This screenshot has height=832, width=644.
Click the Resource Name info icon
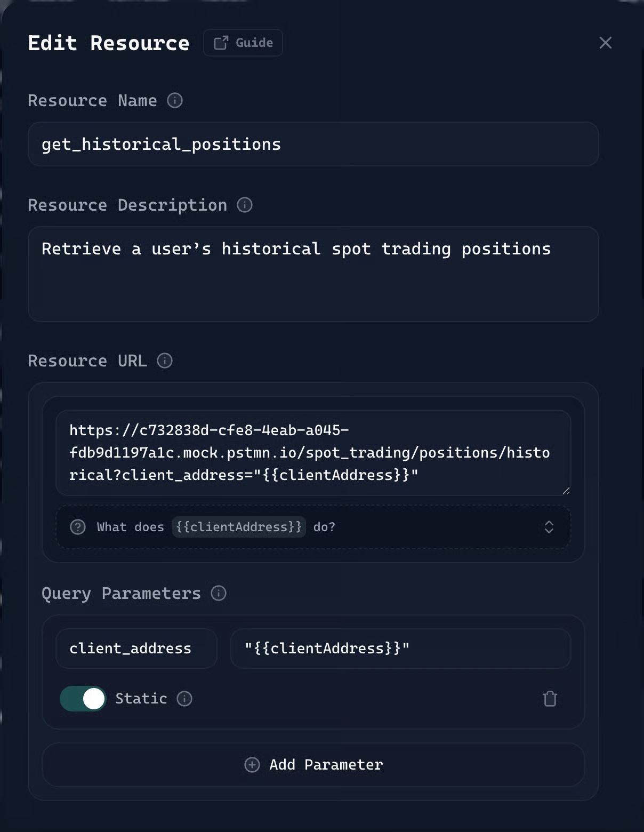pos(175,100)
